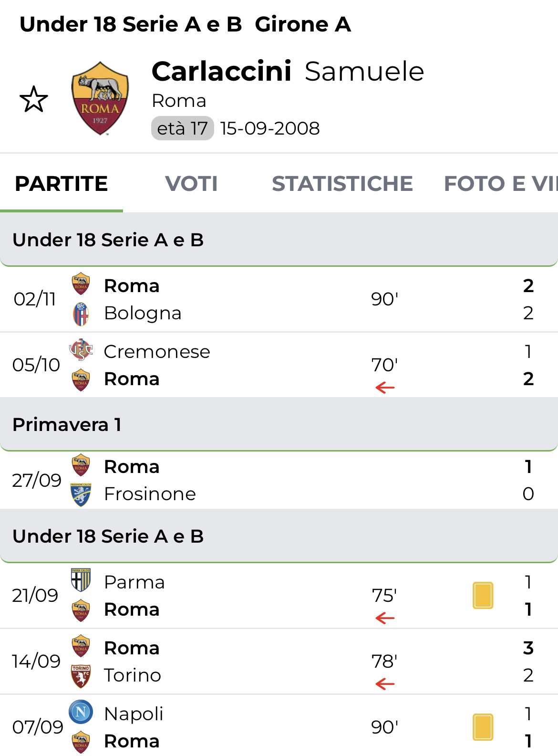Screen dimensions: 558x756
Task: Click yellow card in Napoli match
Action: click(483, 727)
